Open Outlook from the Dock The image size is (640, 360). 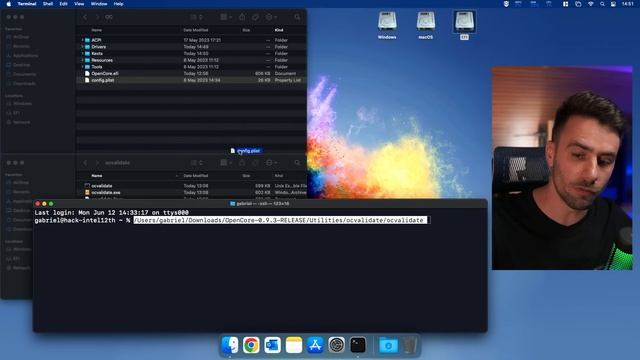(x=272, y=345)
